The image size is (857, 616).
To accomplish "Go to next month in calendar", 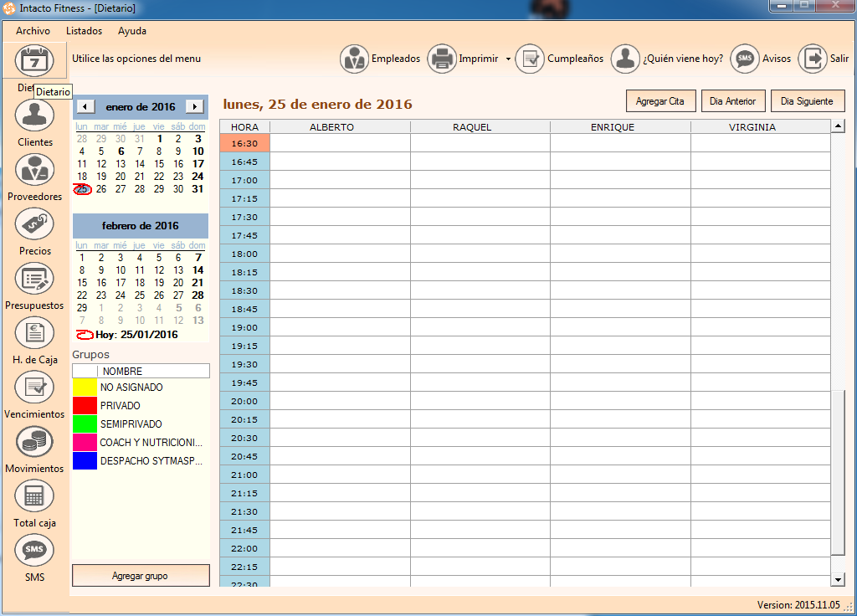I will pos(194,106).
